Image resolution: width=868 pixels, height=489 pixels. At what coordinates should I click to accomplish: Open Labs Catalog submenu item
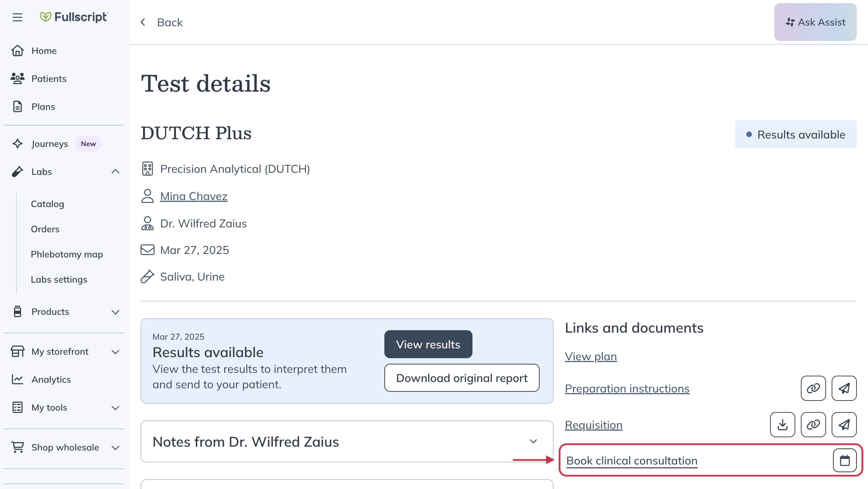coord(48,204)
